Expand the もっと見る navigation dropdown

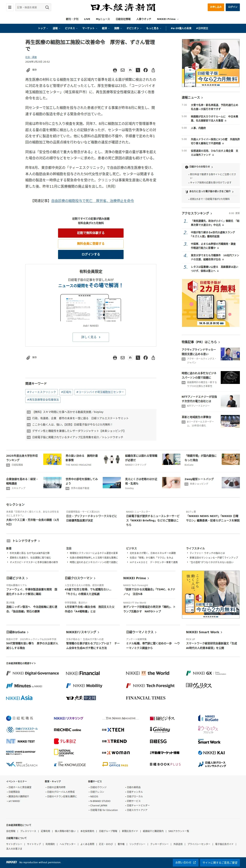pyautogui.click(x=154, y=28)
